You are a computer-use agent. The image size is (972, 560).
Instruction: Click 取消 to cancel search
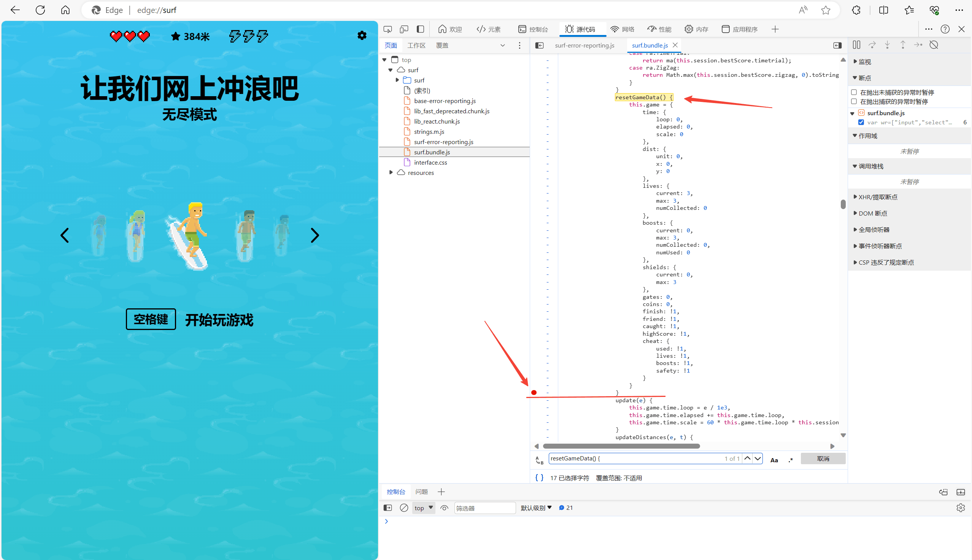(823, 458)
